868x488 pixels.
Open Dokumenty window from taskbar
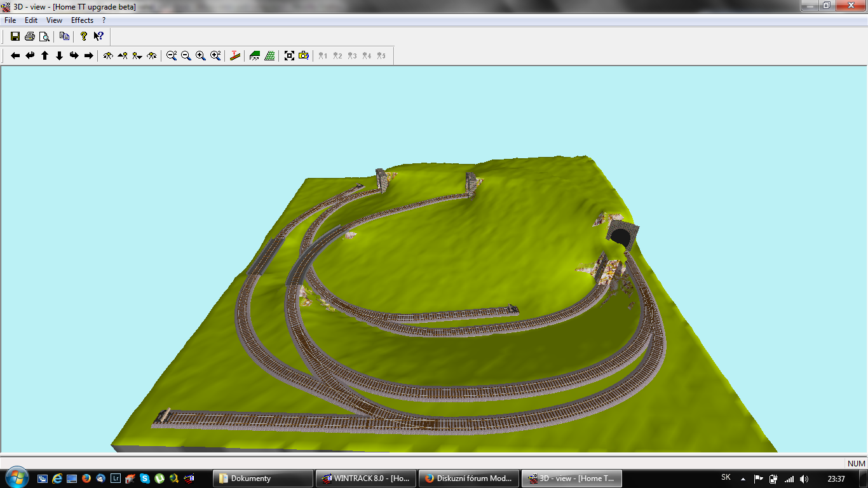click(x=263, y=478)
